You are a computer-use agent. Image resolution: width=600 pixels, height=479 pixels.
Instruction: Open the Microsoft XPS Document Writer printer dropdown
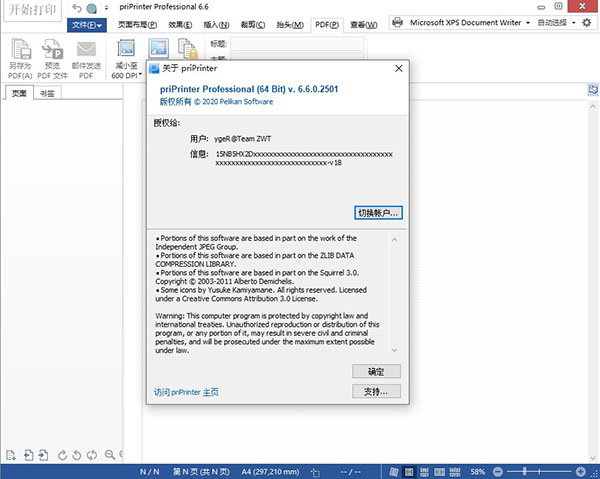pyautogui.click(x=528, y=23)
